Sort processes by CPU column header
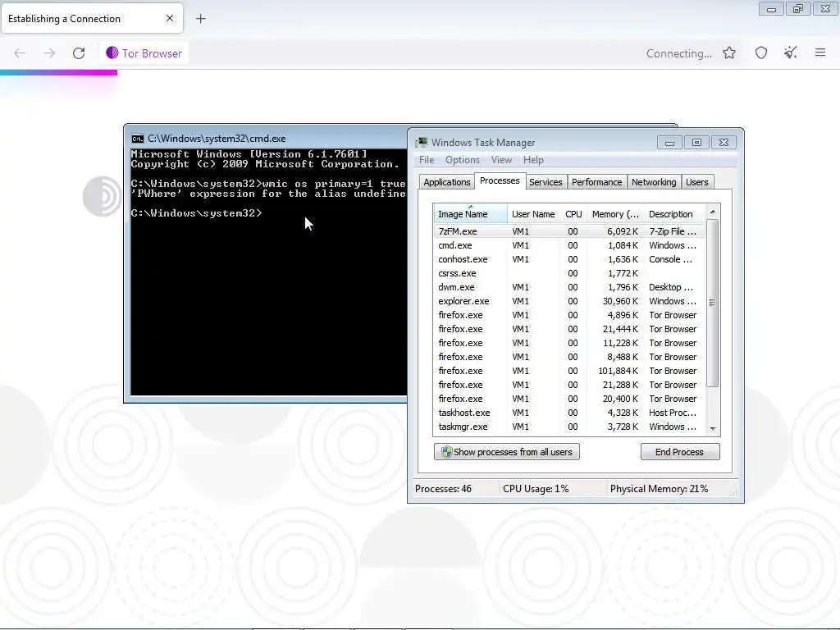Image resolution: width=840 pixels, height=630 pixels. (573, 214)
